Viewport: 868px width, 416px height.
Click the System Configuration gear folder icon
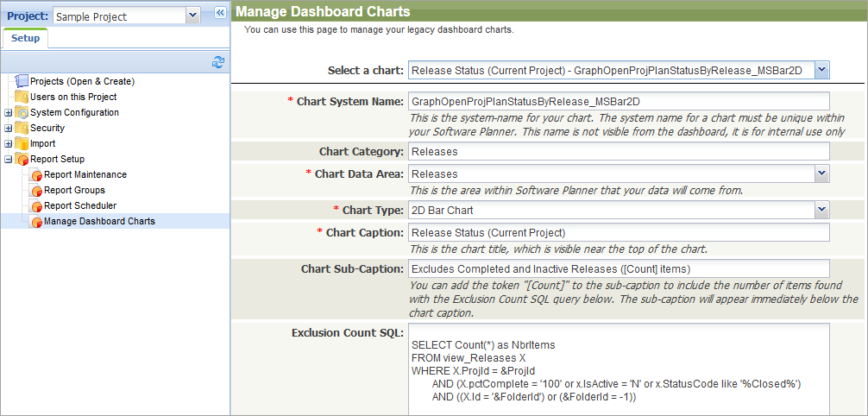pos(22,112)
